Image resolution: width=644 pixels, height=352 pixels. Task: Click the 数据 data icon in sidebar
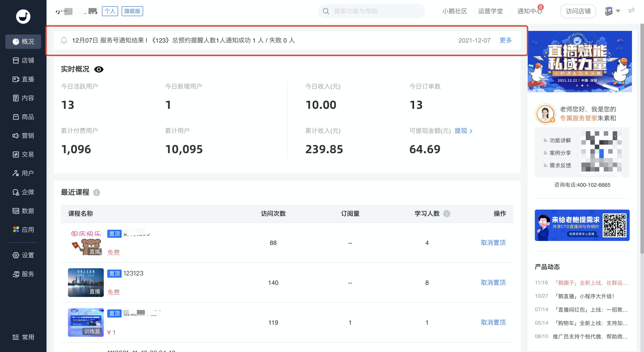click(16, 211)
